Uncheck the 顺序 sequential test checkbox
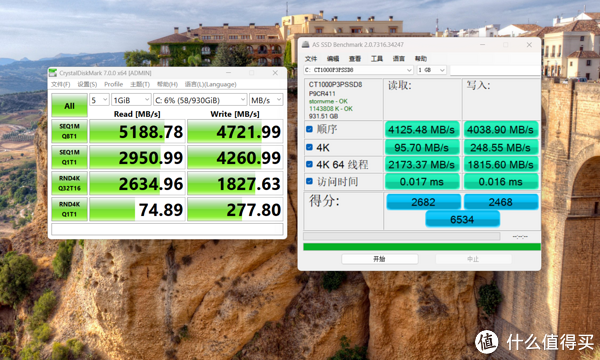The height and width of the screenshot is (360, 600). click(310, 129)
